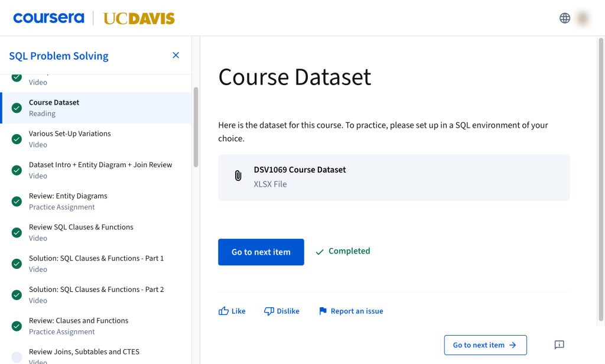Click the flag Report an issue icon

click(x=323, y=311)
